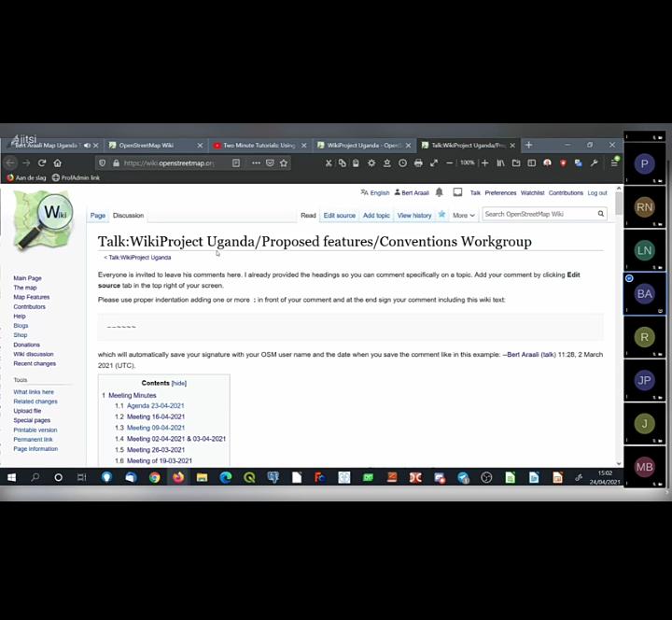Viewport: 672px width, 620px height.
Task: Reload the page with the refresh icon
Action: click(x=42, y=162)
